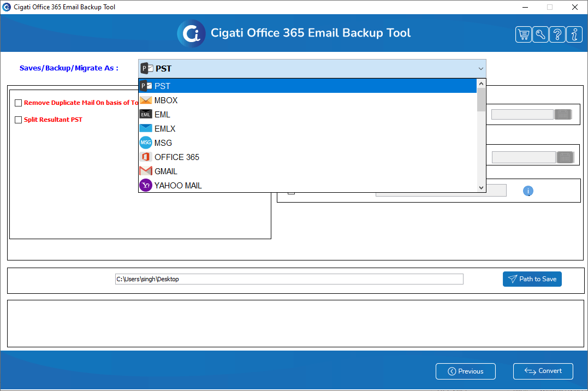This screenshot has width=588, height=391.
Task: Click the Office 365 logo icon
Action: point(146,157)
